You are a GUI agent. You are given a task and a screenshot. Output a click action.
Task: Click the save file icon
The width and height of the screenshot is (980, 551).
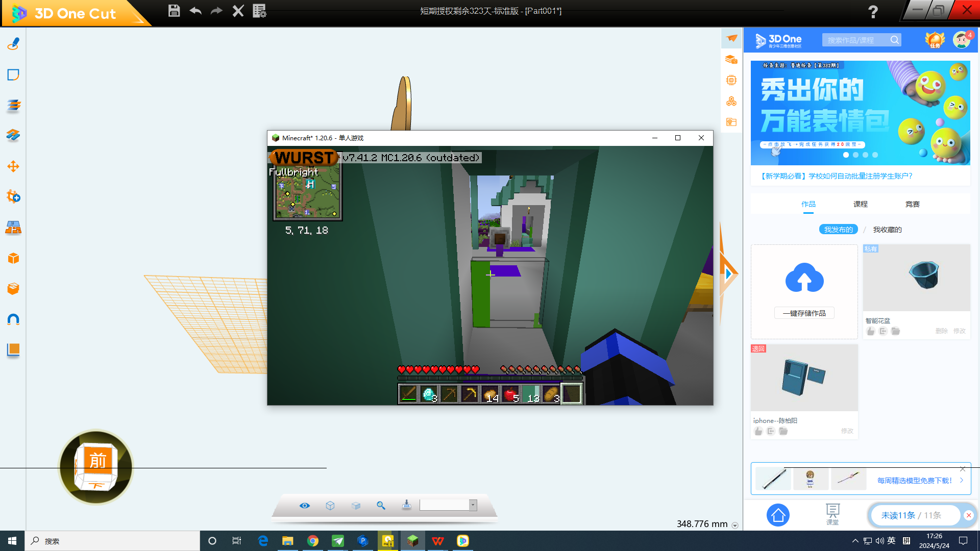coord(174,11)
